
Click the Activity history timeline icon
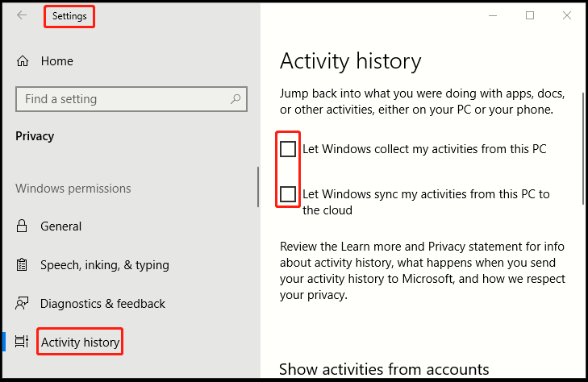[x=22, y=342]
